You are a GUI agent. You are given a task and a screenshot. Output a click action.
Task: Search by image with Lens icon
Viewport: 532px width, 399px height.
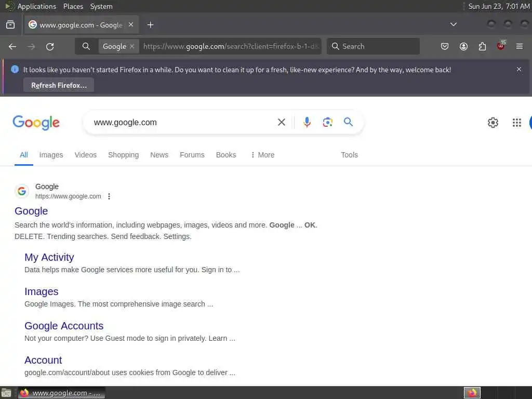[x=327, y=122]
